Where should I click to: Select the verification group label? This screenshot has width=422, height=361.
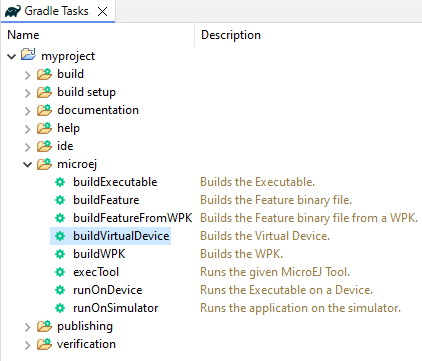pyautogui.click(x=86, y=344)
